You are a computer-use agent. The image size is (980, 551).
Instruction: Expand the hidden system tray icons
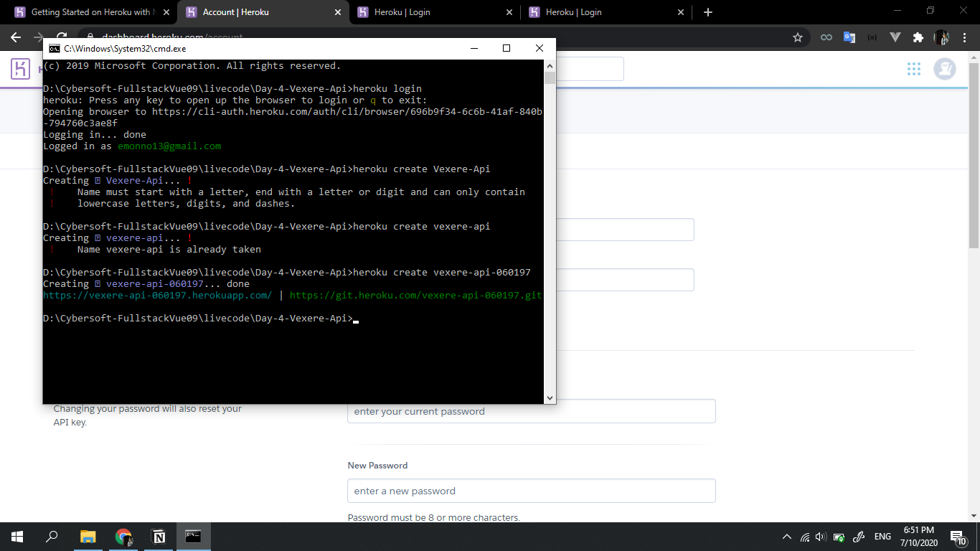tap(787, 536)
